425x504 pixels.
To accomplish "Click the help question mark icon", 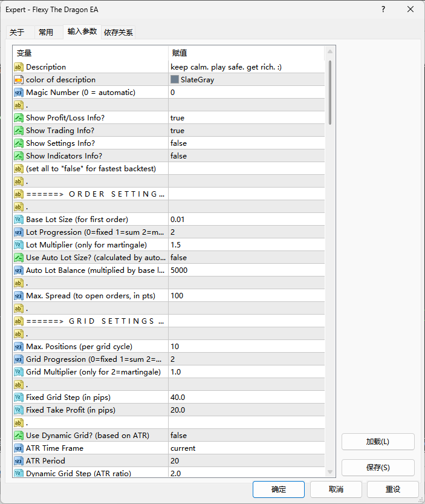I will point(383,9).
